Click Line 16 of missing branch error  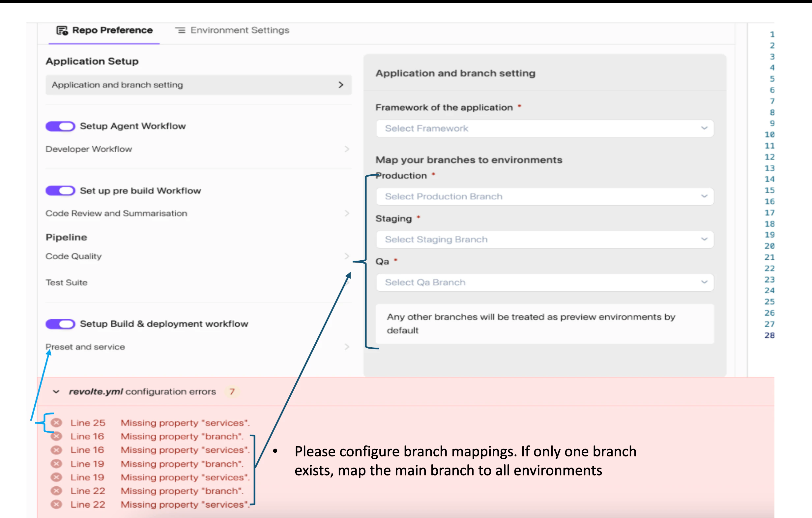(x=87, y=436)
